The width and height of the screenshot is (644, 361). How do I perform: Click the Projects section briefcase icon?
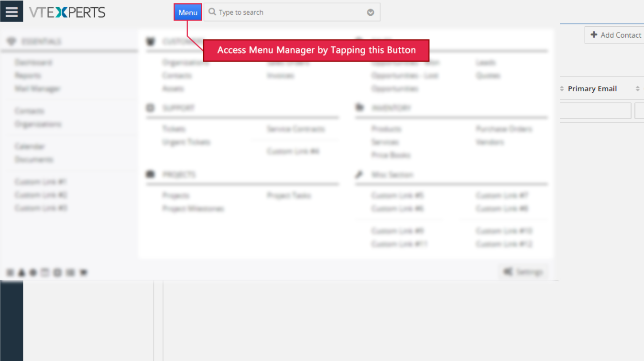tap(150, 175)
